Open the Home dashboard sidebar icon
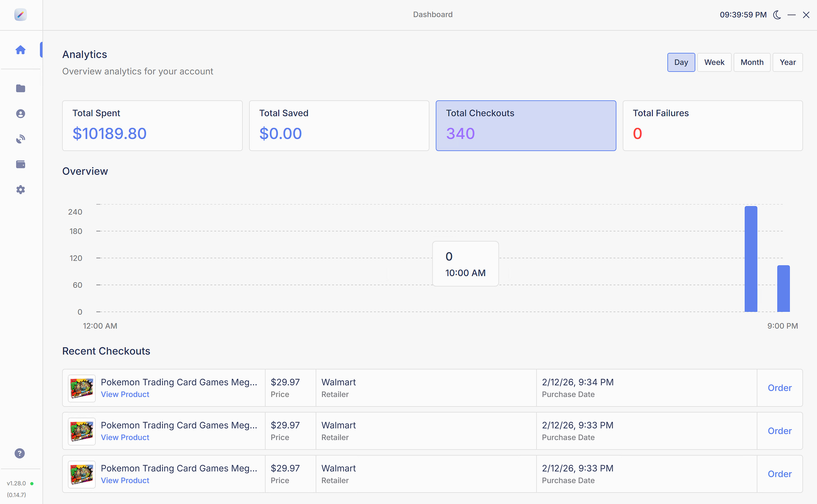Viewport: 817px width, 504px height. 20,50
